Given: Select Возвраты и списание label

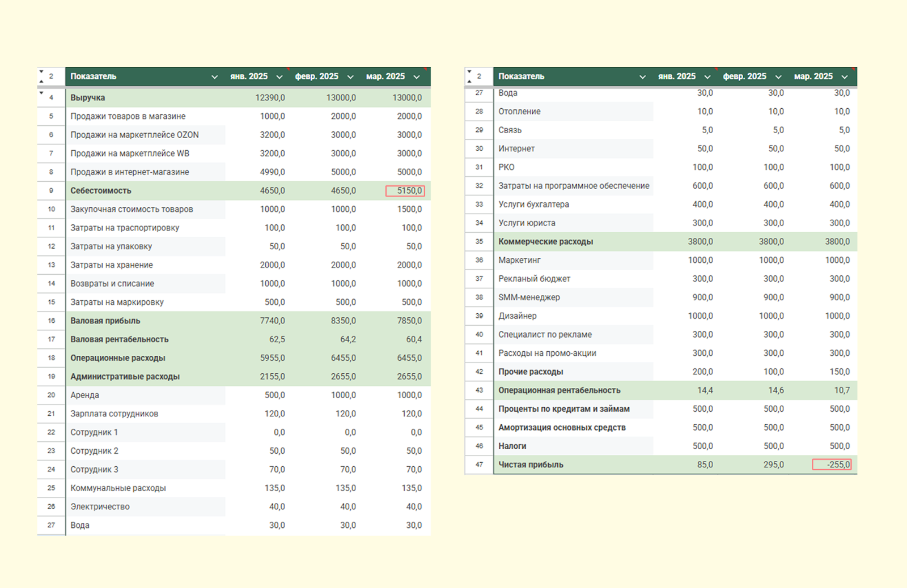Looking at the screenshot, I should (112, 284).
